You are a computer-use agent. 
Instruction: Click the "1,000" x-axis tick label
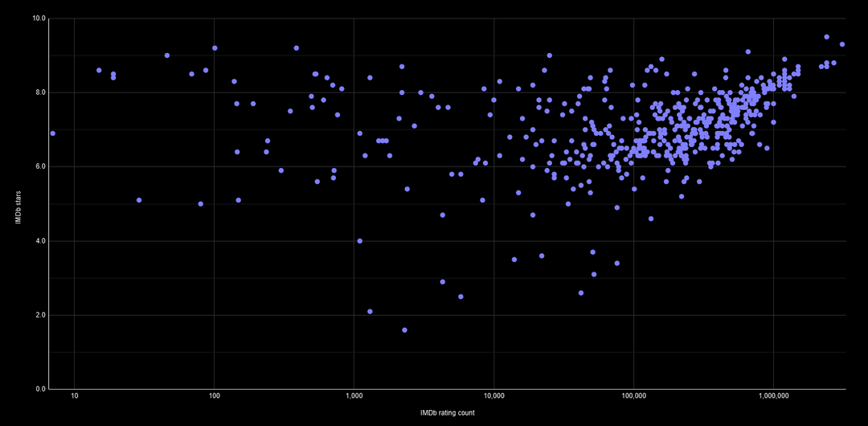pos(354,396)
